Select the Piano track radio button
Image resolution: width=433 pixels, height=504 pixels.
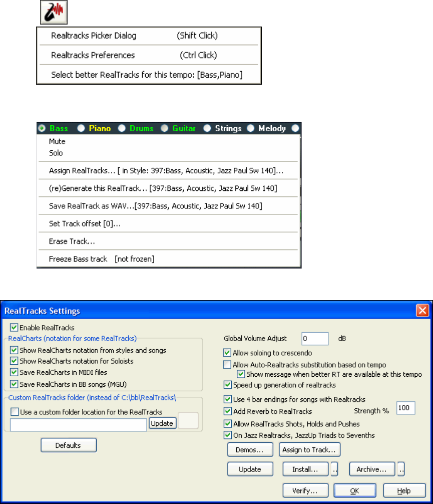click(81, 128)
